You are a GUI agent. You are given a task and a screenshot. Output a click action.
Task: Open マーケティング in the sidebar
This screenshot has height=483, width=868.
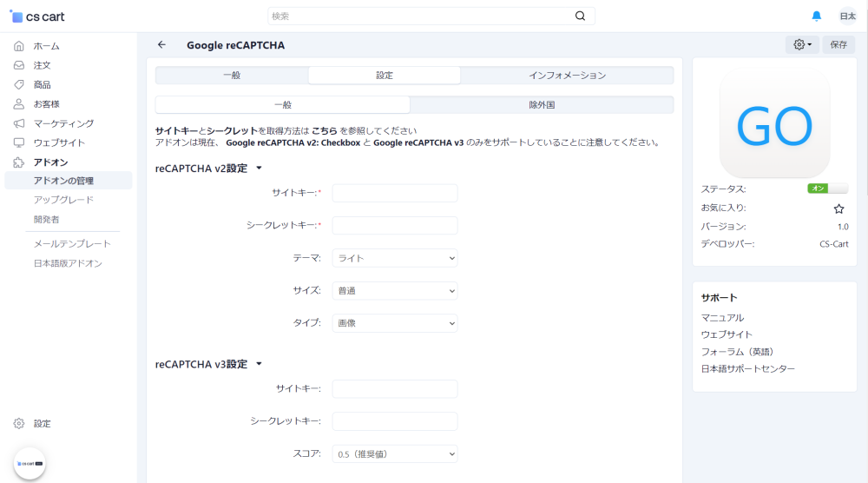63,123
